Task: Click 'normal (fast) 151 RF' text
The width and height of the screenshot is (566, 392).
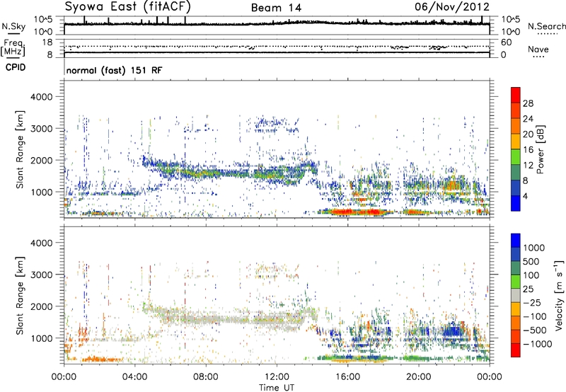Action: click(x=114, y=70)
